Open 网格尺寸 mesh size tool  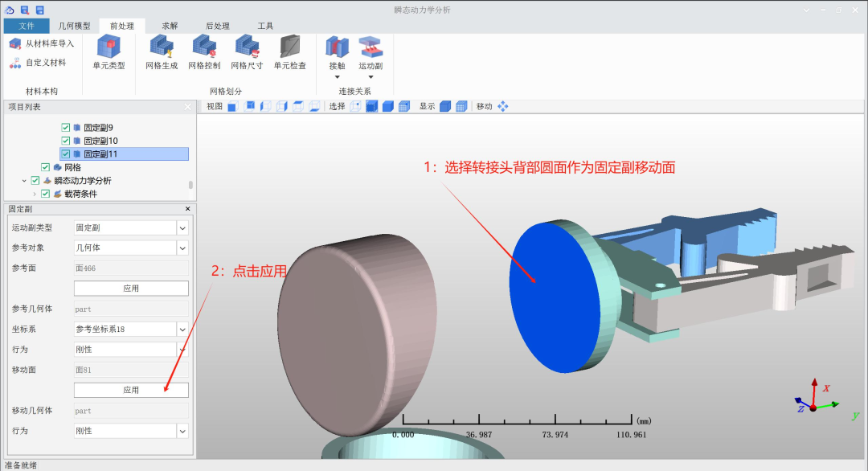(247, 52)
